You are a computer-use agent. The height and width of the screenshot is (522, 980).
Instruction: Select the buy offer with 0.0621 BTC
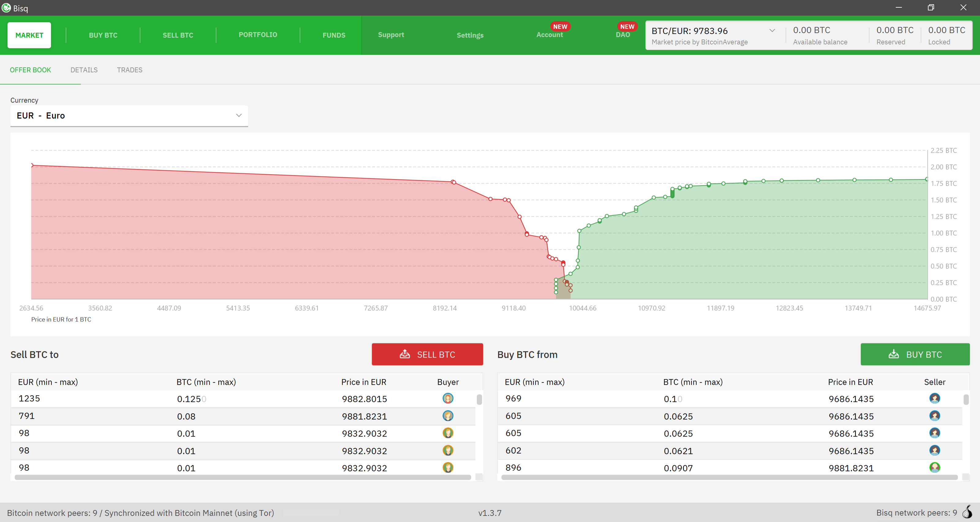point(730,451)
